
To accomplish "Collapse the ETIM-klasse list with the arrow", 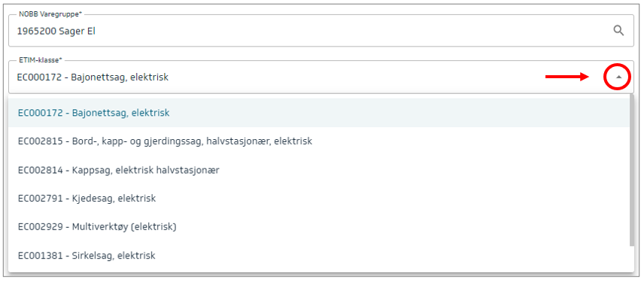I will (x=618, y=77).
